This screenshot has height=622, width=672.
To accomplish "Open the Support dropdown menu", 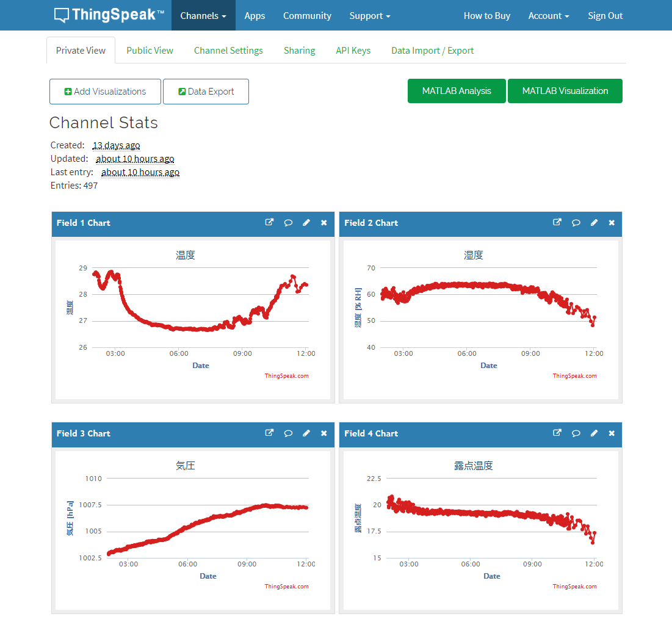I will coord(369,16).
